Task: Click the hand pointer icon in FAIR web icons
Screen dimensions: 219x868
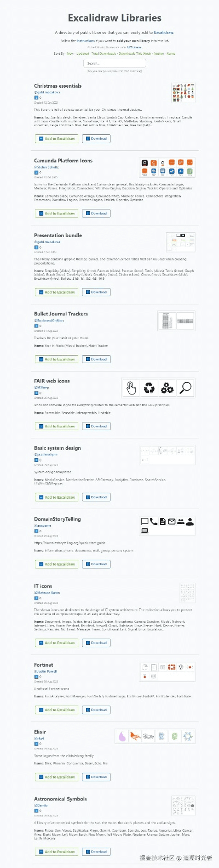Action: pyautogui.click(x=131, y=388)
